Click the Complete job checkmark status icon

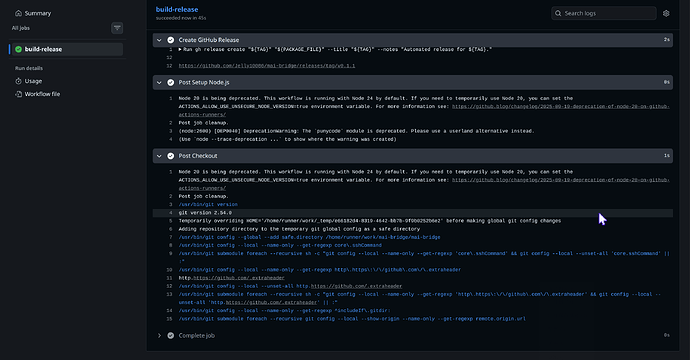(x=170, y=335)
